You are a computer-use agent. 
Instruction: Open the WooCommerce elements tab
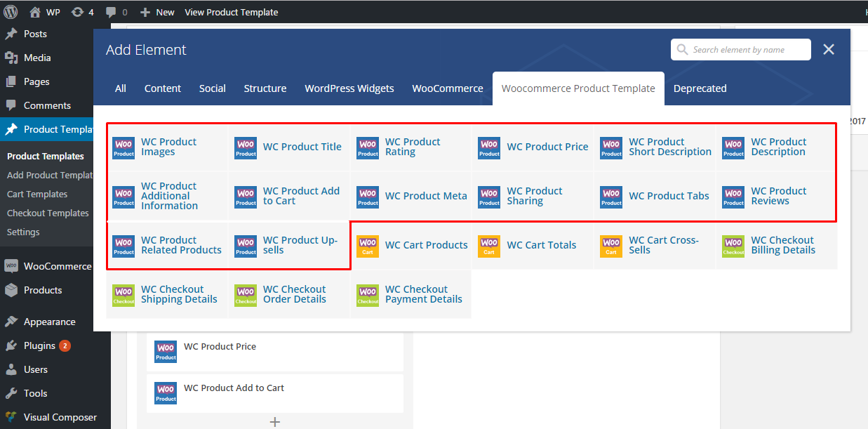447,88
